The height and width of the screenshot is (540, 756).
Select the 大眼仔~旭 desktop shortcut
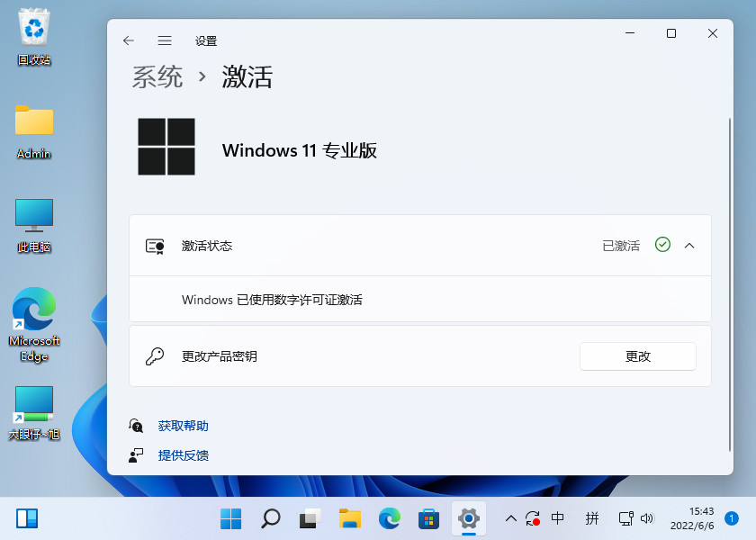[x=34, y=413]
